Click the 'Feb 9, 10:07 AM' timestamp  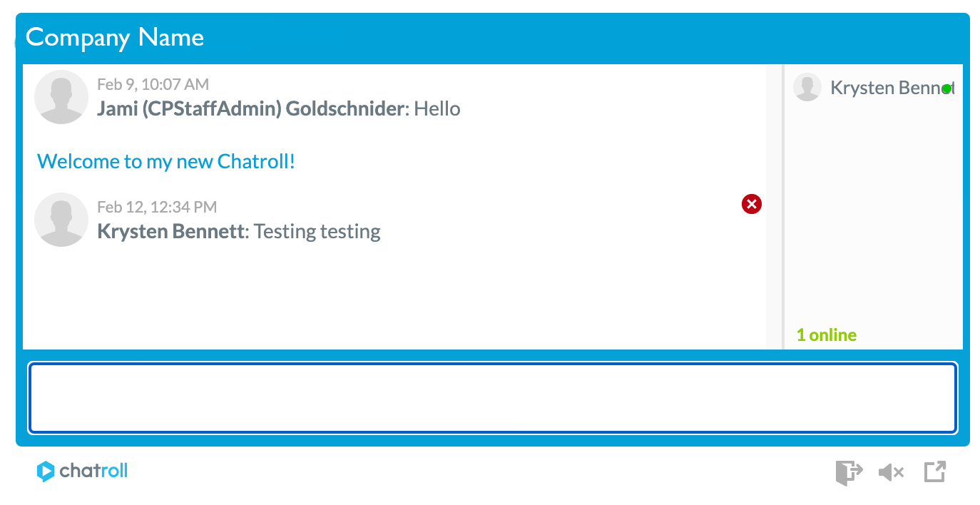point(153,84)
